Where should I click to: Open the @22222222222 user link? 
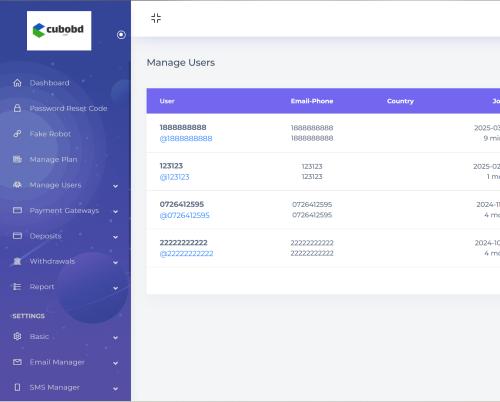[x=186, y=254]
